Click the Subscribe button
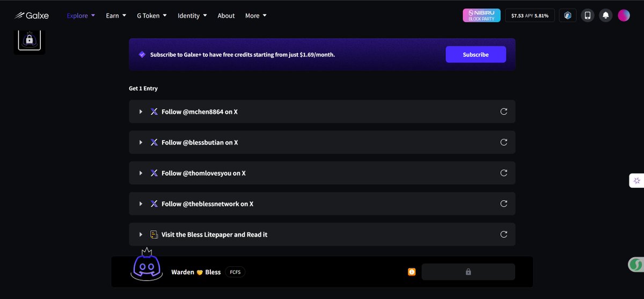 (x=475, y=54)
